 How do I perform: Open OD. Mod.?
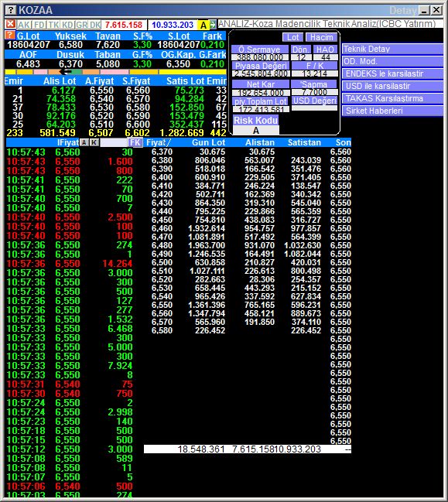click(392, 61)
